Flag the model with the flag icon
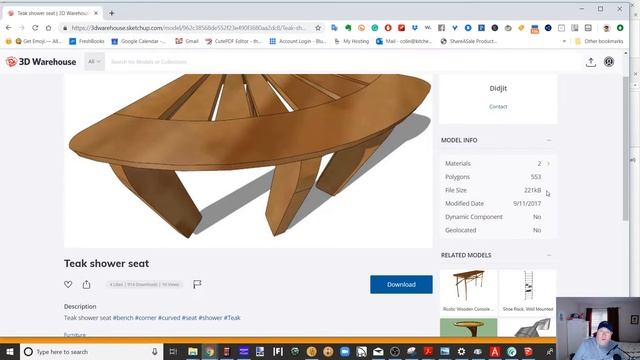640x360 pixels. 197,284
